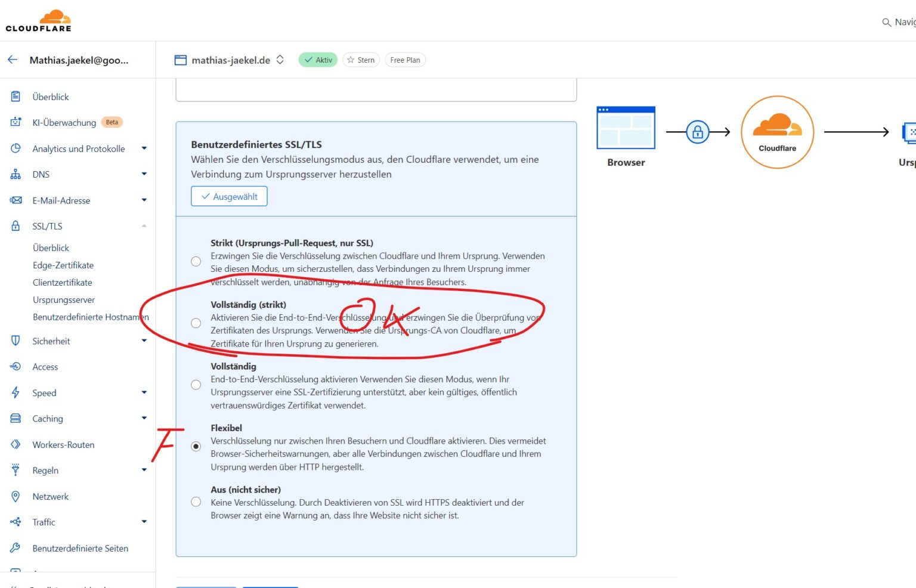Click the SSL/TLS padlock icon
The height and width of the screenshot is (588, 916).
pos(16,225)
